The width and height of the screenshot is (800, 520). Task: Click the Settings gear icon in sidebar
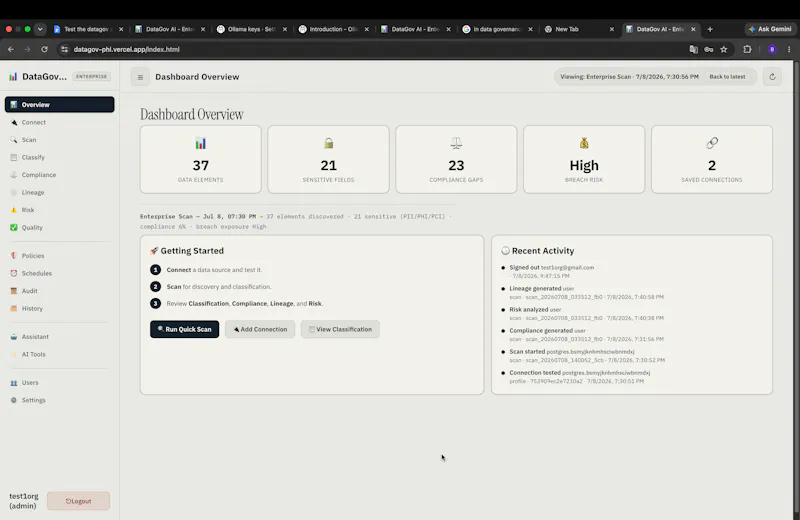tap(14, 400)
